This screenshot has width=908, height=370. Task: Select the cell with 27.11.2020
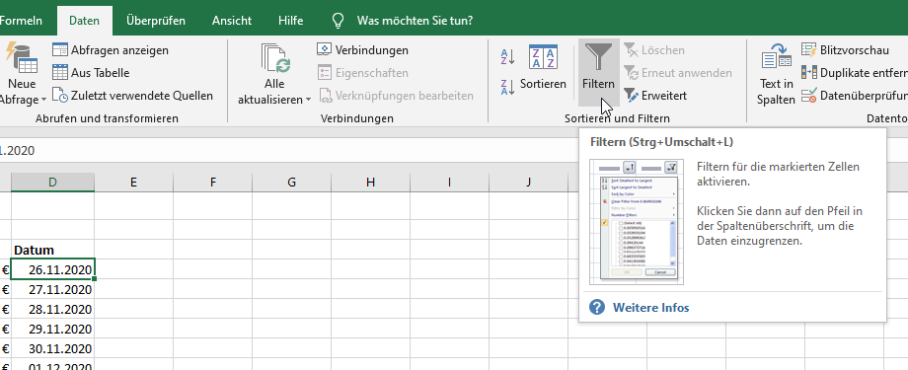click(53, 290)
